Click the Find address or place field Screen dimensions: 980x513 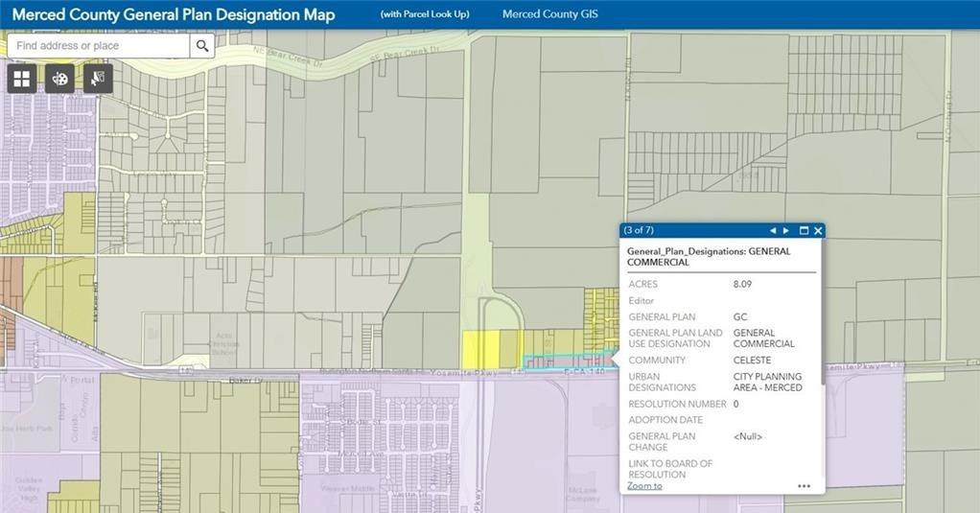(x=99, y=46)
